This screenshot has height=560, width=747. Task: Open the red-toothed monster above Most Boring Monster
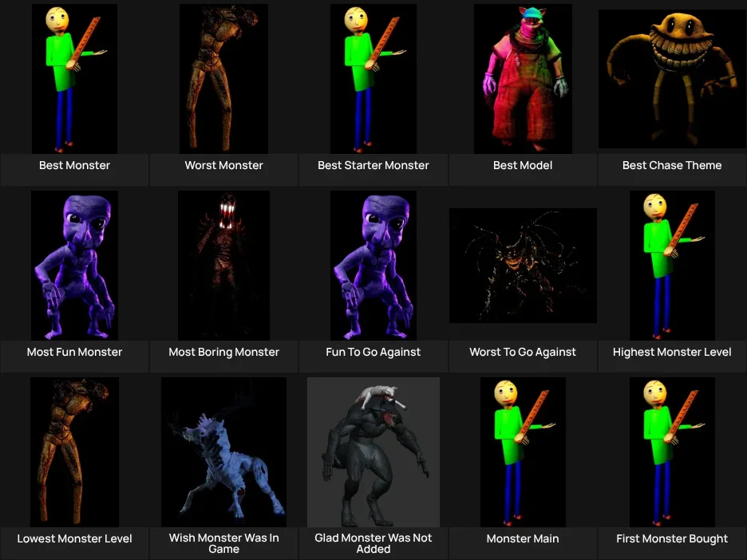[223, 265]
